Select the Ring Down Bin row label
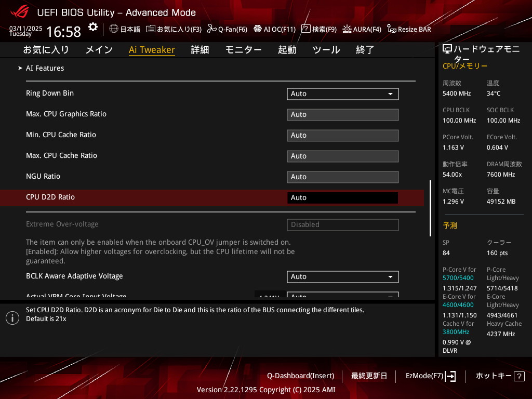The width and height of the screenshot is (532, 399). point(50,93)
